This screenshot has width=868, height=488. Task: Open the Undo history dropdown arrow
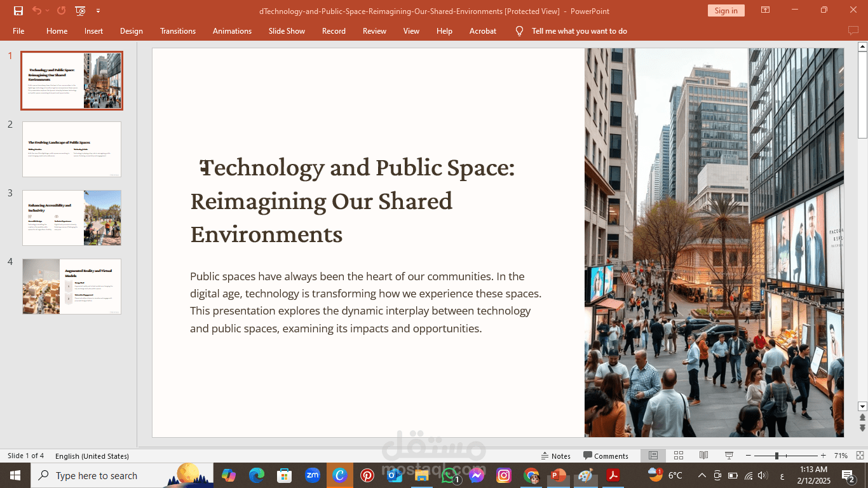click(x=48, y=11)
